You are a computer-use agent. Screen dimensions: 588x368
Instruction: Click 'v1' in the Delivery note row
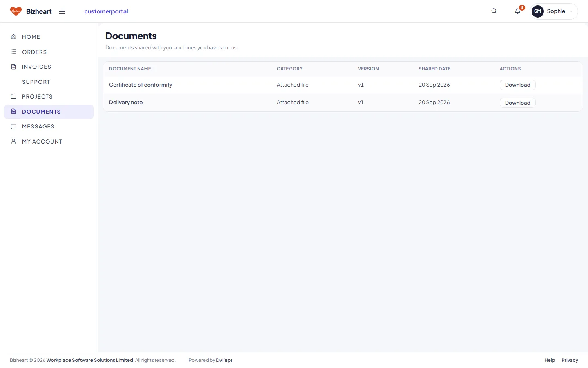click(x=361, y=103)
